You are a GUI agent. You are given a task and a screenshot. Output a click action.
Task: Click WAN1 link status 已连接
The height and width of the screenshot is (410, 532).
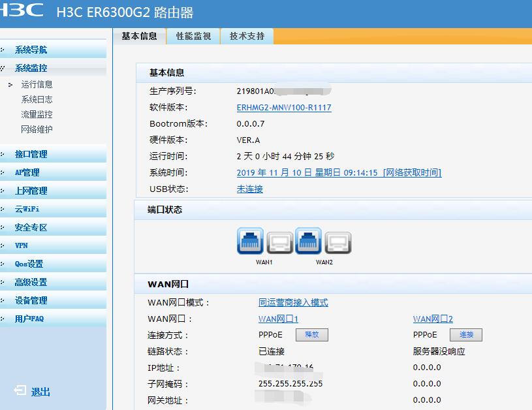(272, 351)
